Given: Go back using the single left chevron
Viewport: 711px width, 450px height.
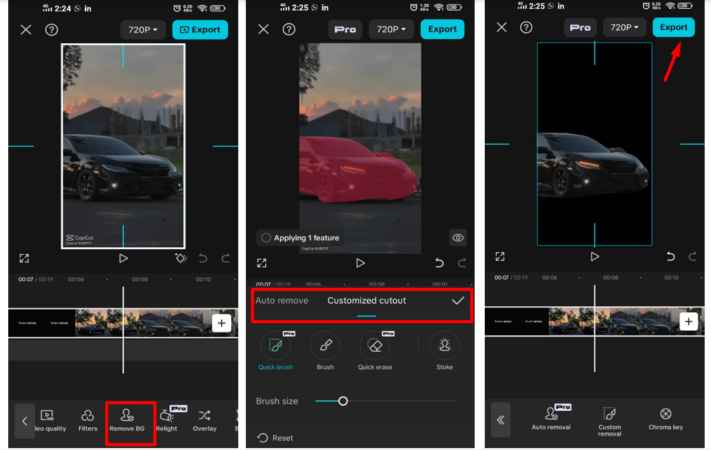Looking at the screenshot, I should tap(24, 420).
